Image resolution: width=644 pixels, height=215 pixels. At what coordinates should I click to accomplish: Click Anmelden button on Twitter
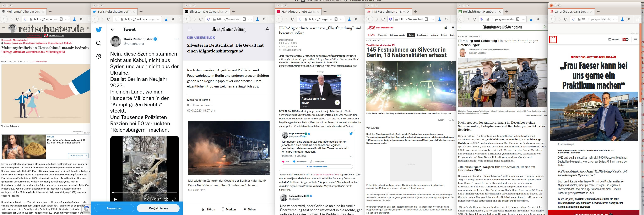(x=114, y=208)
